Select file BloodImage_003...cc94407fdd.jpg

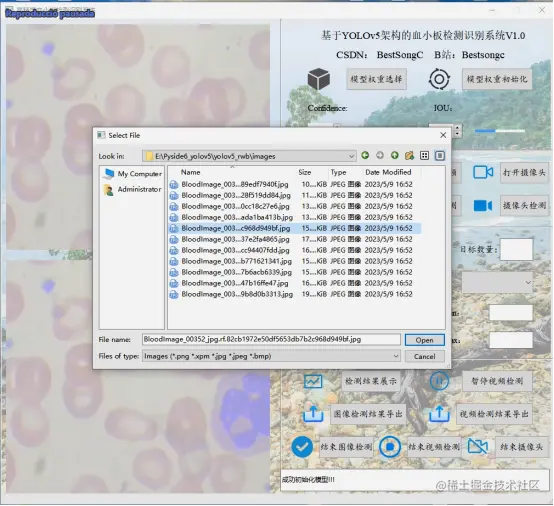295,250
